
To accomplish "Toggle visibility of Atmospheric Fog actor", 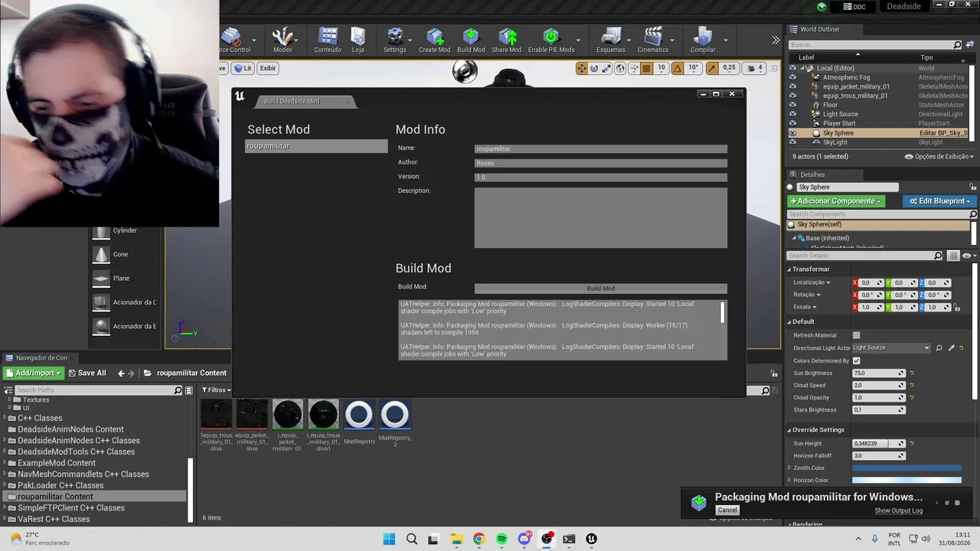I will coord(792,77).
